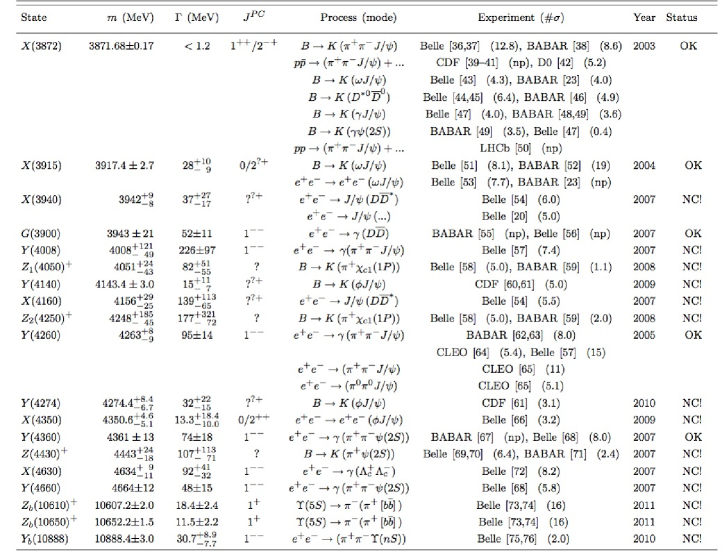The image size is (725, 552).
Task: Click the 'CDF [61] (3.1)' experiment entry
Action: coord(521,403)
